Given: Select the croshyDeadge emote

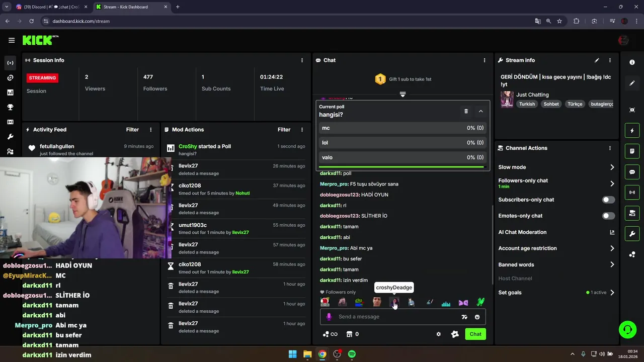Looking at the screenshot, I should pos(394,302).
